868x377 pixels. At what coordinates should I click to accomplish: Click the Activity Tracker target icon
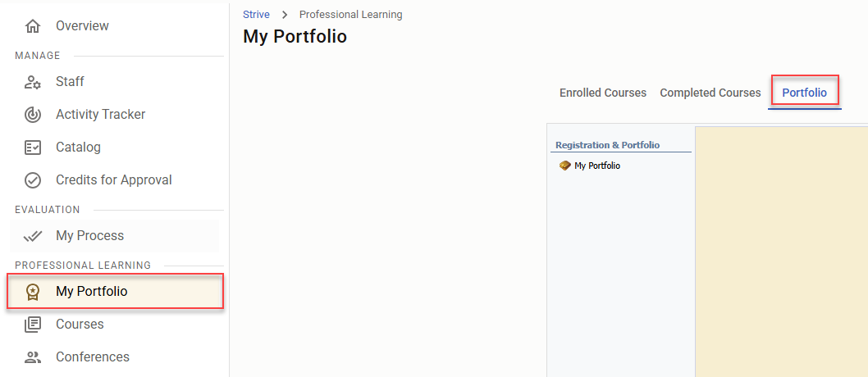[x=33, y=115]
